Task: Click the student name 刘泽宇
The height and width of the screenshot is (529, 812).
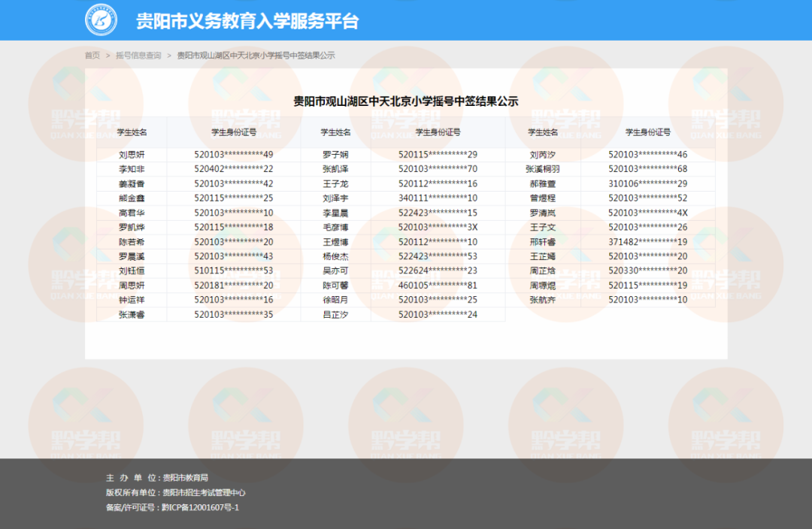Action: 335,198
